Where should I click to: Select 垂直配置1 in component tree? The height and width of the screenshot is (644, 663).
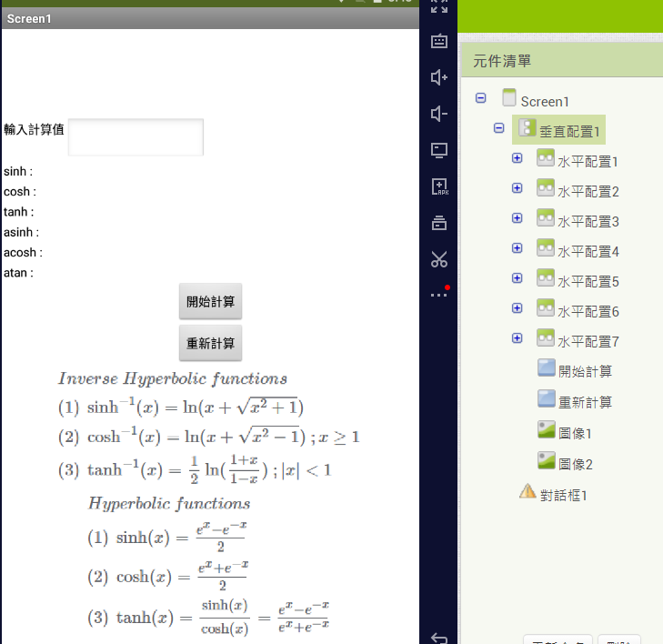click(569, 132)
